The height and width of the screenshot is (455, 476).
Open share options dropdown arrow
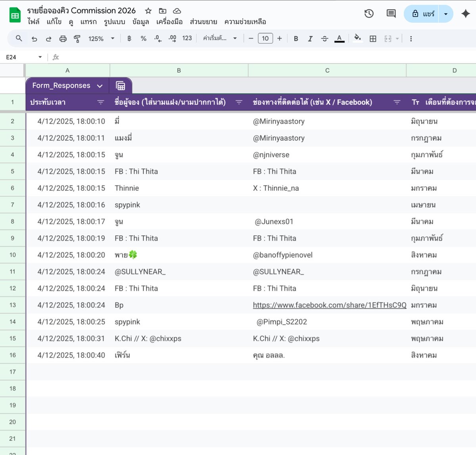point(446,14)
